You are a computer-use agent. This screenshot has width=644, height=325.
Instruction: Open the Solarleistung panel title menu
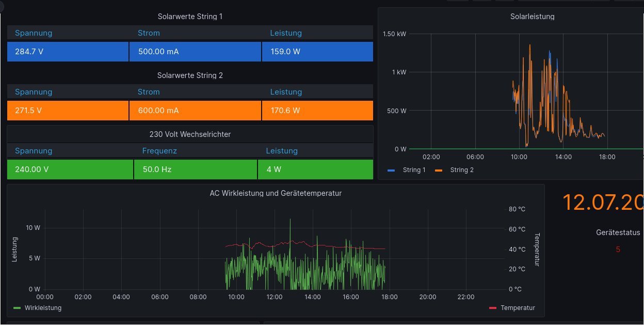click(532, 17)
